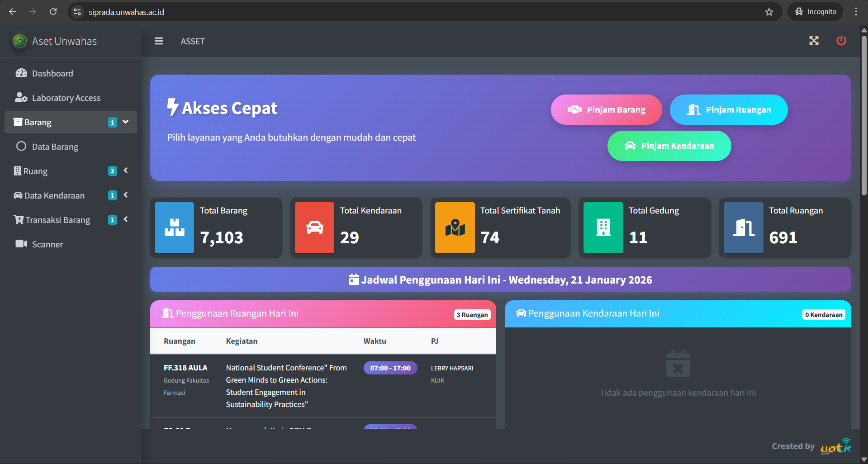Open the Chrome three-dot menu
The width and height of the screenshot is (868, 464).
tap(856, 11)
